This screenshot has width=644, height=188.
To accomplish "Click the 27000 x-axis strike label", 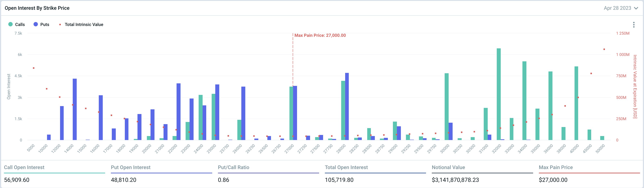I will 289,149.
